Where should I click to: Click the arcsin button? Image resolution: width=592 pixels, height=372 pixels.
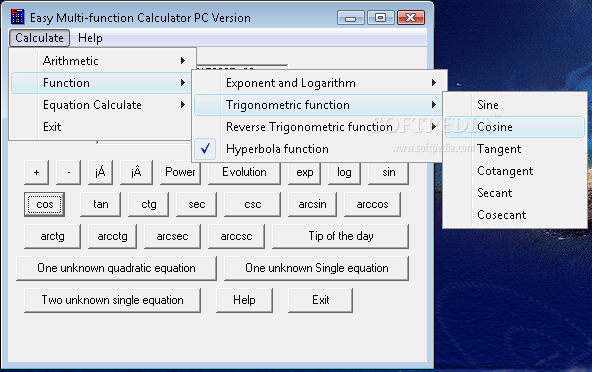(x=312, y=204)
